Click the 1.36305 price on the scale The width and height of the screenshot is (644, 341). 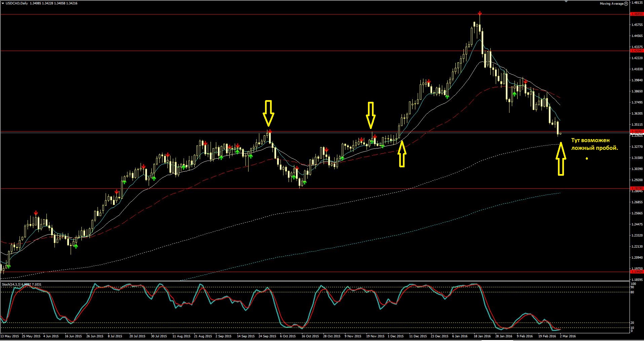638,114
